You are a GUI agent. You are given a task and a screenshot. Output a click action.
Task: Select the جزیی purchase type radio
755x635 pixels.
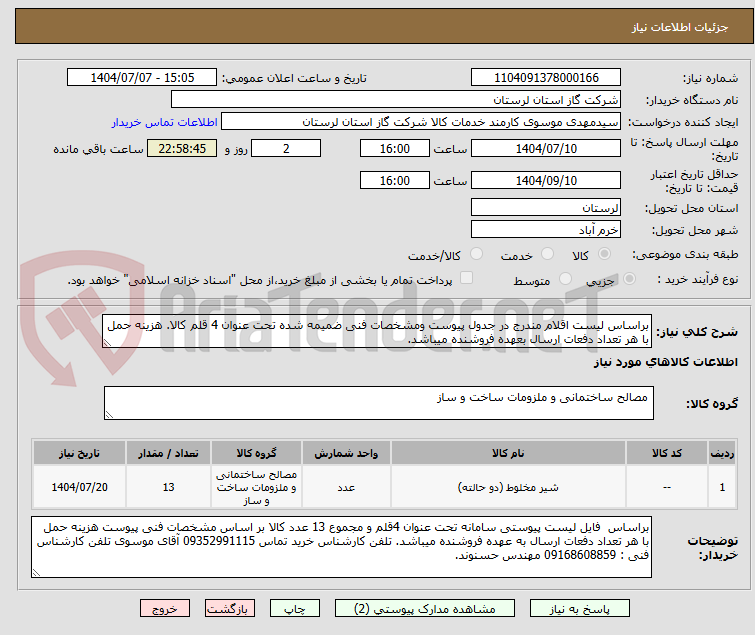tap(629, 279)
